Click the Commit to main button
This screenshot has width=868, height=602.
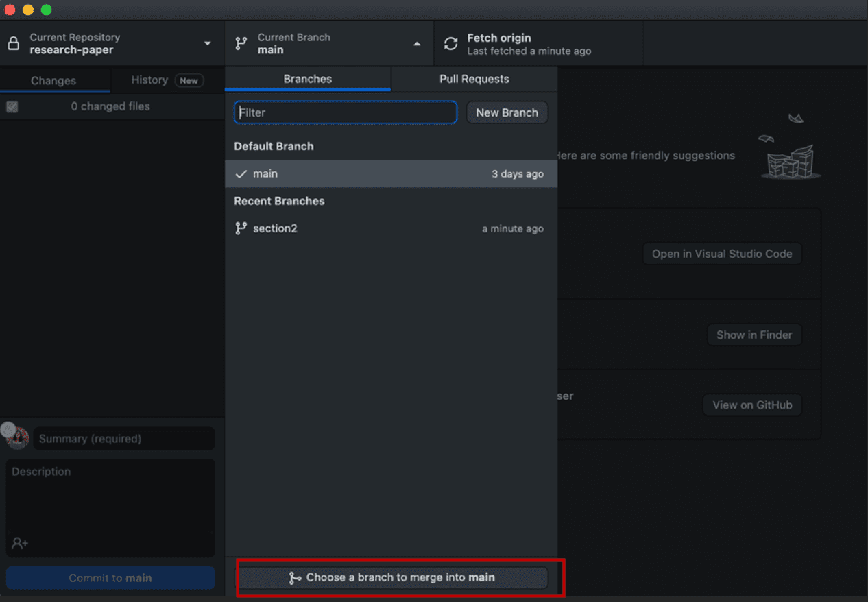click(x=110, y=578)
